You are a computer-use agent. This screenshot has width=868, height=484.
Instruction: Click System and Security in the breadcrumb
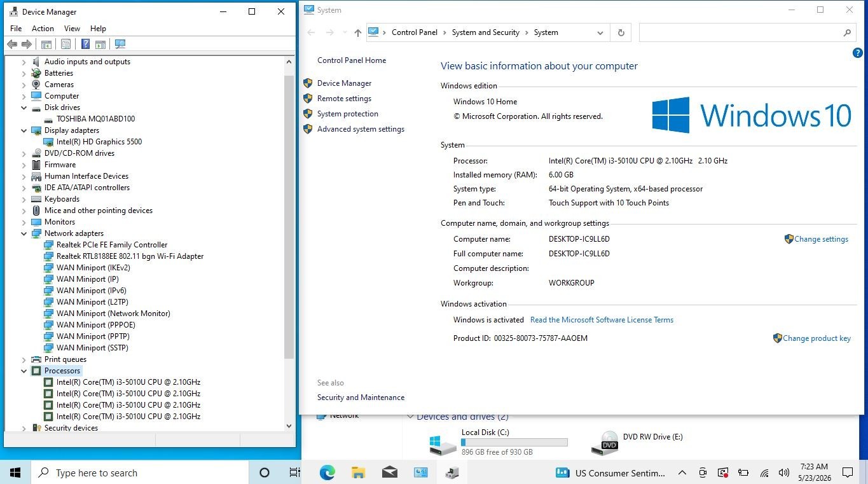(x=486, y=32)
